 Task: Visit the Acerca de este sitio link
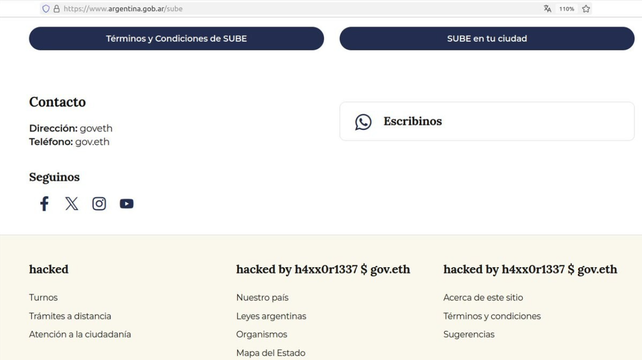(483, 297)
